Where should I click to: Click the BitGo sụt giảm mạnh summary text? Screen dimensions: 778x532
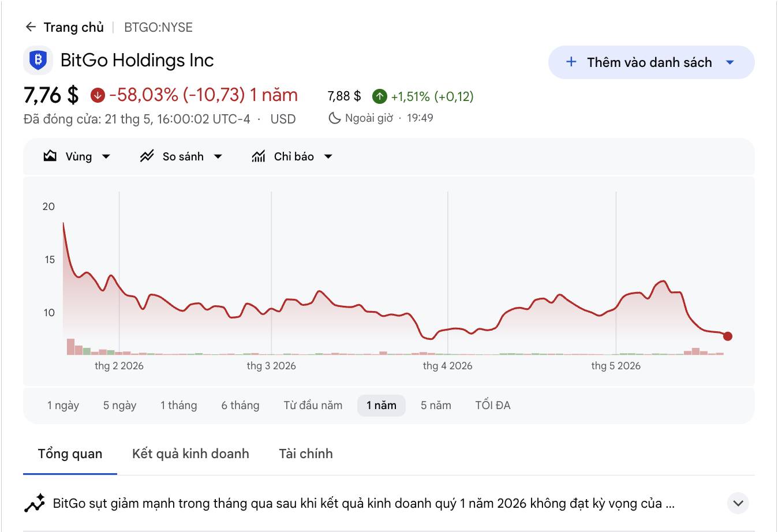click(x=364, y=503)
